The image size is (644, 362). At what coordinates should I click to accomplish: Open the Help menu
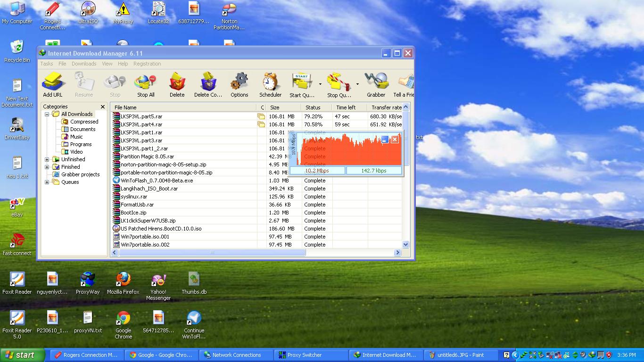coord(123,64)
